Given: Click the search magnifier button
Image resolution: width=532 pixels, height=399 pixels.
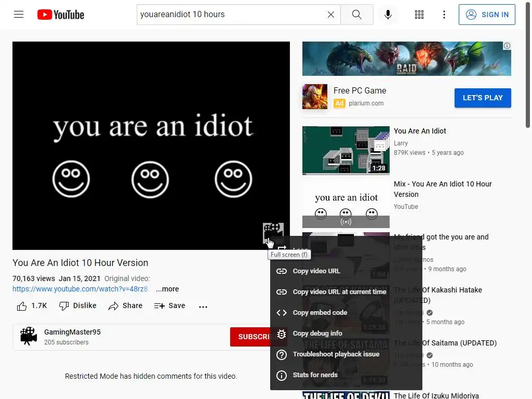Looking at the screenshot, I should (356, 15).
